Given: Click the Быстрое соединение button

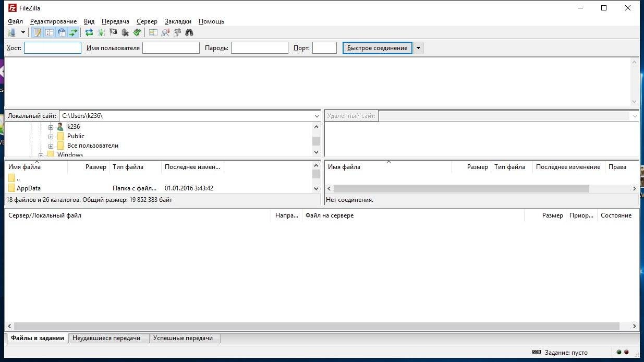Looking at the screenshot, I should [x=377, y=48].
